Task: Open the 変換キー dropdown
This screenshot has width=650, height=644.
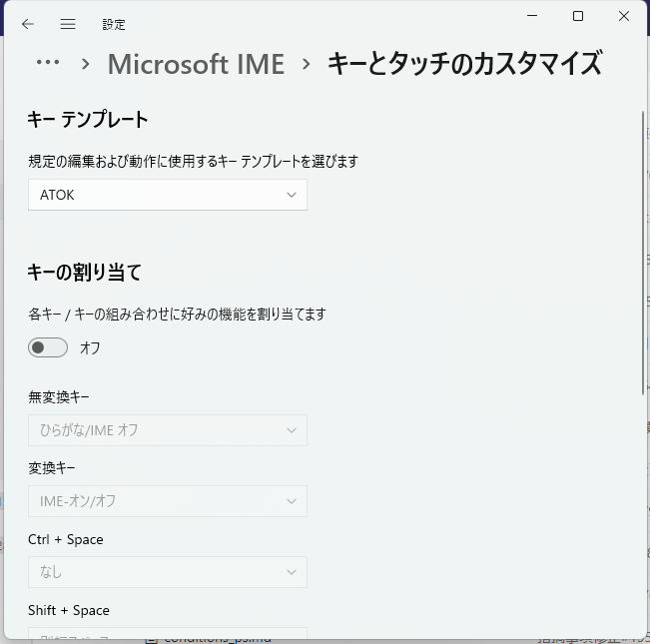Action: coord(168,501)
